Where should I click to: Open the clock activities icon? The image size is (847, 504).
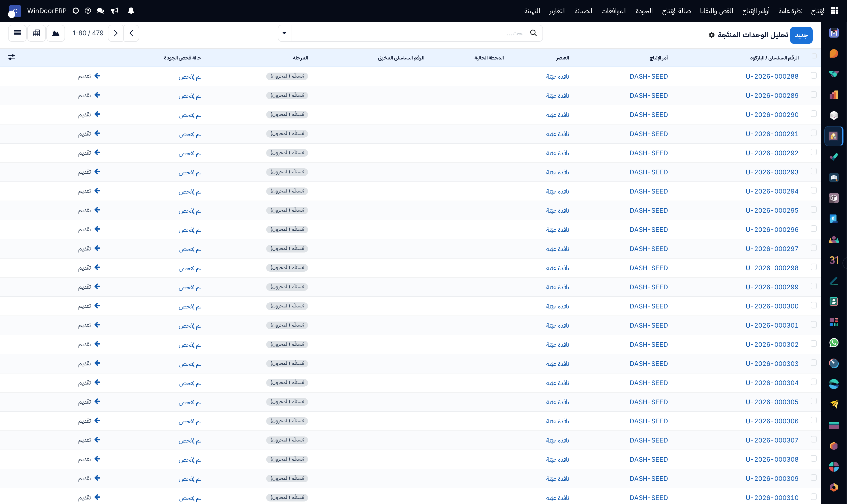coord(76,11)
